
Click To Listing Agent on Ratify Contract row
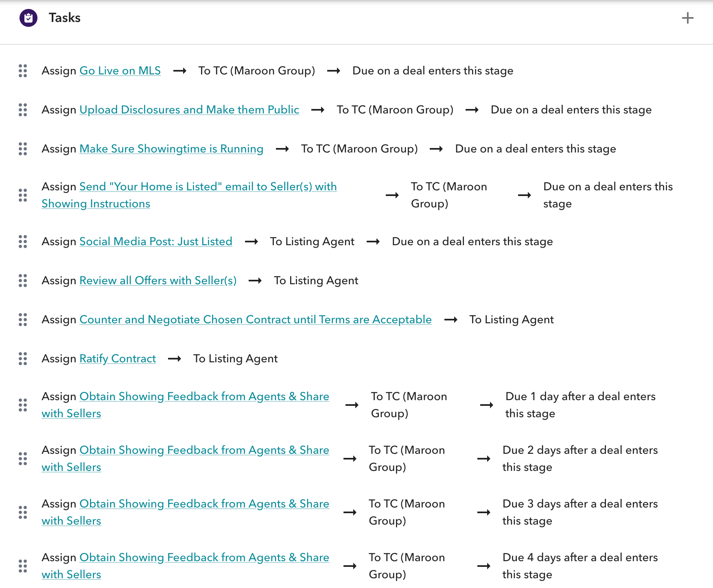tap(236, 359)
